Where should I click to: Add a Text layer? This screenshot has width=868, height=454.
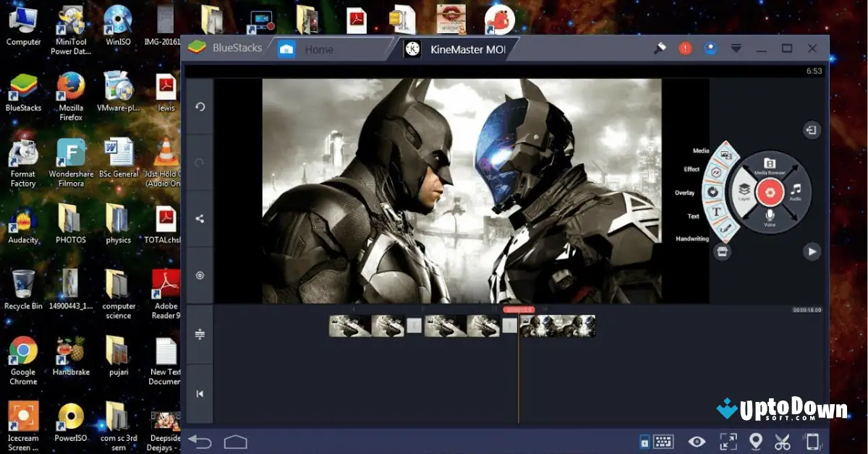coord(718,211)
